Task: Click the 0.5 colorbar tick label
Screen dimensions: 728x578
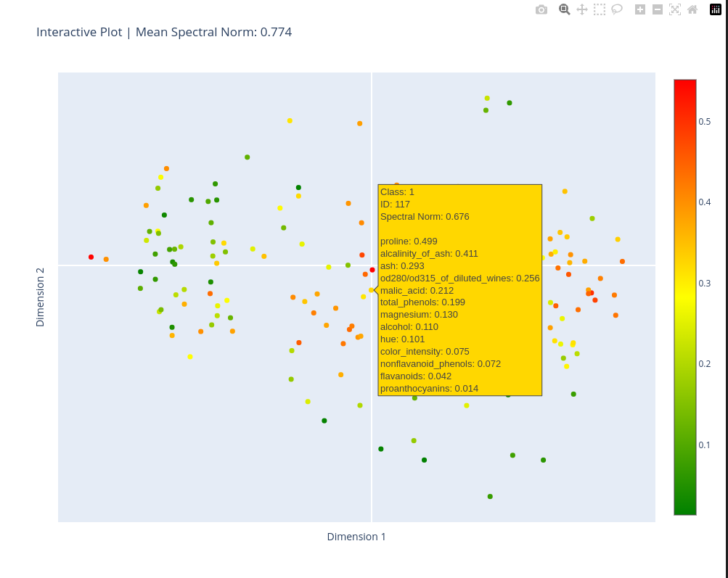Action: (704, 122)
